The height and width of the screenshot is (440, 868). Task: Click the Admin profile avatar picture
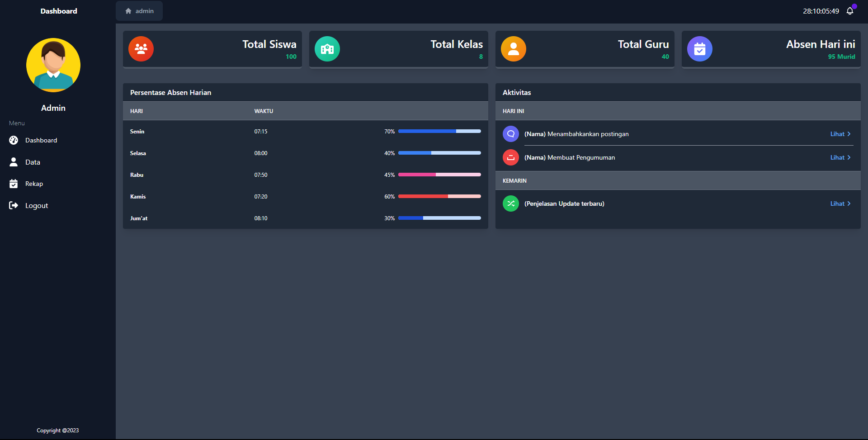pos(53,65)
